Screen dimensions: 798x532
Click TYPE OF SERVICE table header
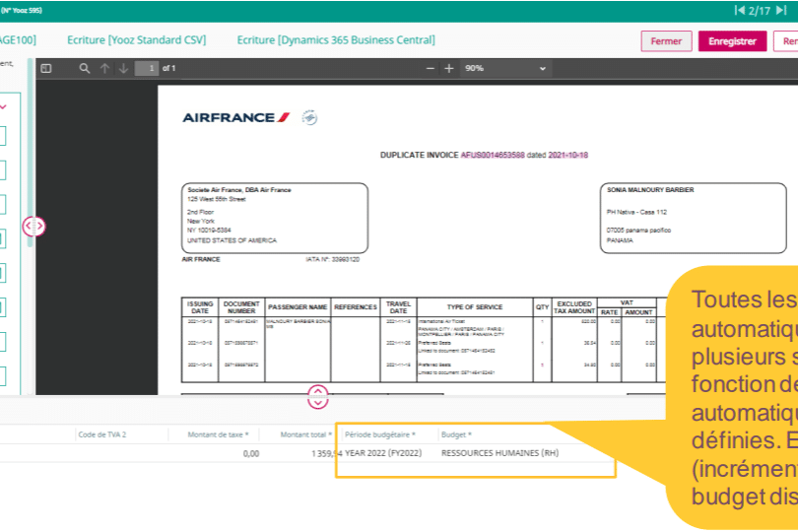click(x=475, y=307)
